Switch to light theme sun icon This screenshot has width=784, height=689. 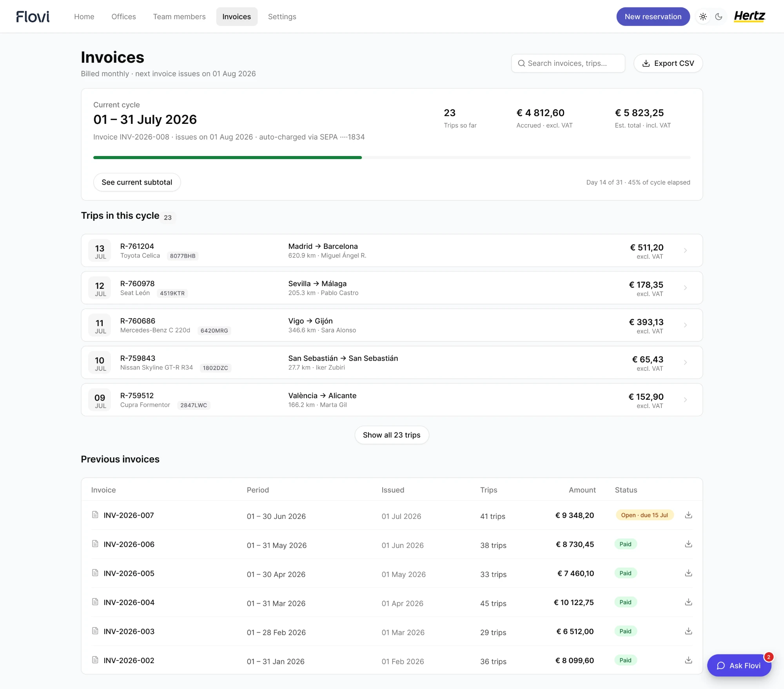(x=703, y=16)
